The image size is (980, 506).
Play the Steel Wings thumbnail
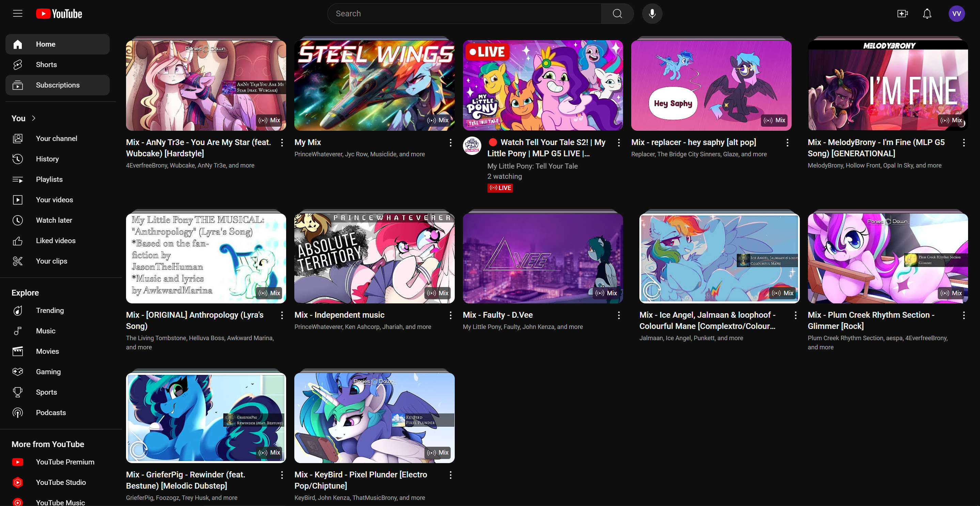tap(374, 85)
